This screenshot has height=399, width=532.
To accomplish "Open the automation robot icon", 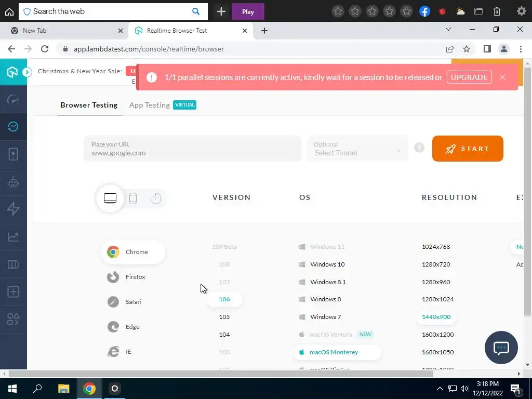I will click(x=13, y=182).
